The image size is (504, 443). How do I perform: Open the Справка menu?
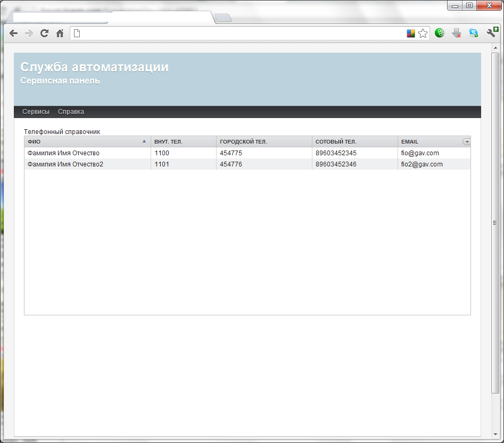pyautogui.click(x=71, y=112)
